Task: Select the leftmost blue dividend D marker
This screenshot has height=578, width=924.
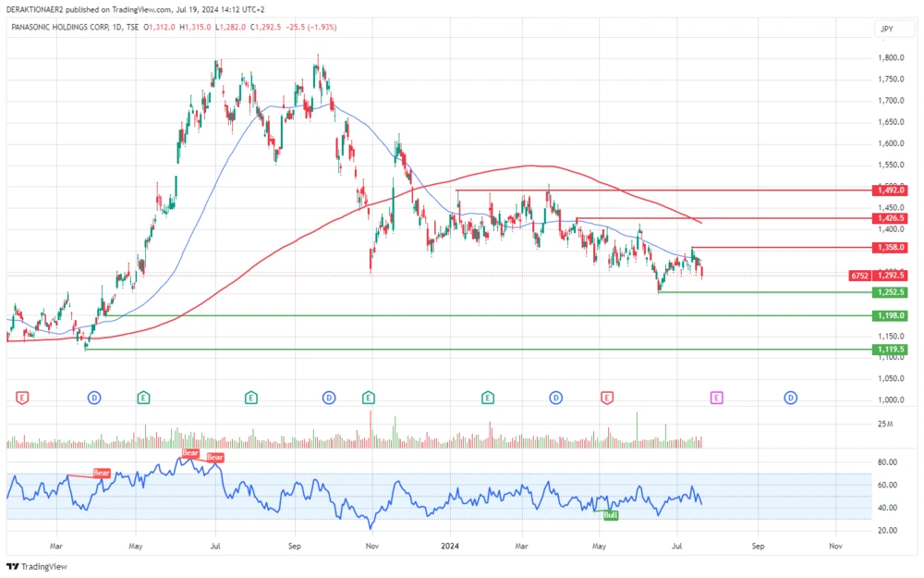Action: [94, 398]
